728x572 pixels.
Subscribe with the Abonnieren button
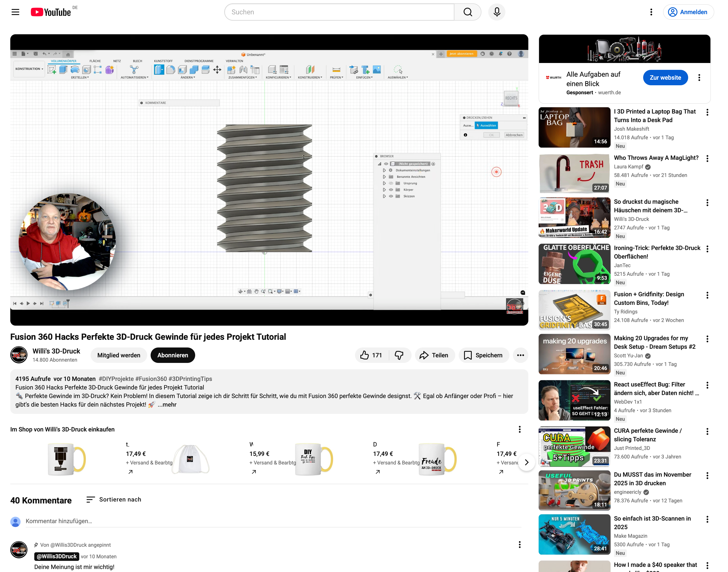[172, 355]
